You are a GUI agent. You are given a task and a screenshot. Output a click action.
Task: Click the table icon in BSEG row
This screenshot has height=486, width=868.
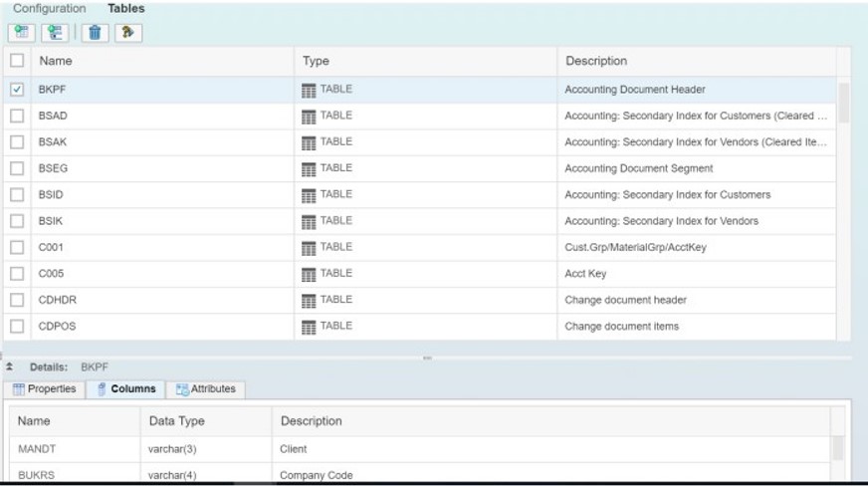click(x=309, y=169)
